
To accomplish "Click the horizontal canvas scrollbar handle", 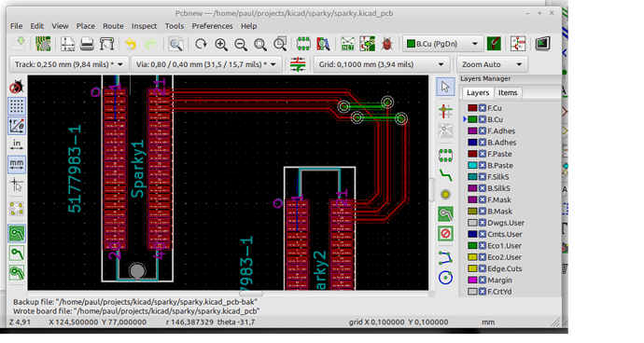I will pyautogui.click(x=251, y=294).
